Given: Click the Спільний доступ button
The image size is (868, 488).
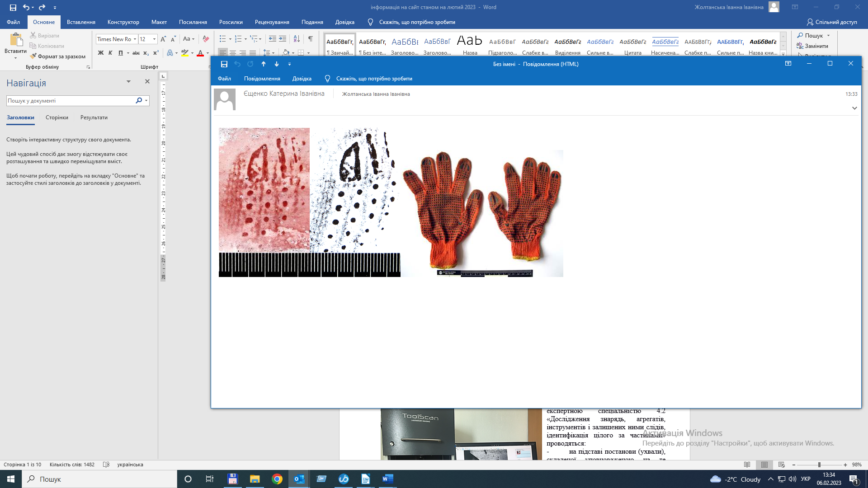Looking at the screenshot, I should 832,22.
